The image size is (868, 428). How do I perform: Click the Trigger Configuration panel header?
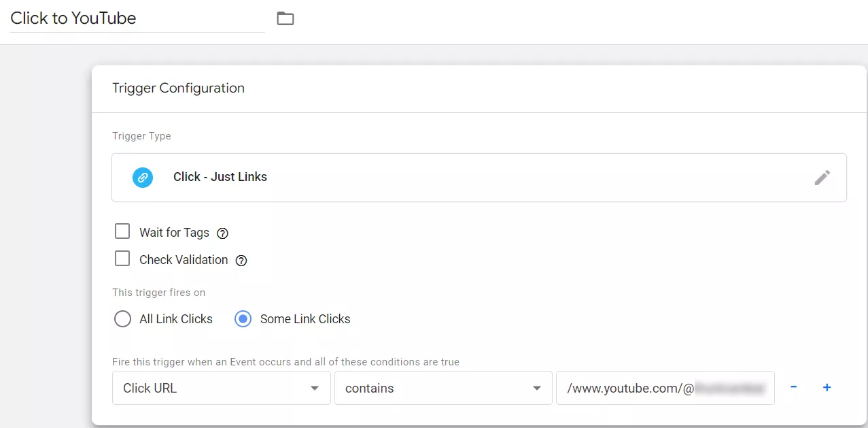pos(479,88)
